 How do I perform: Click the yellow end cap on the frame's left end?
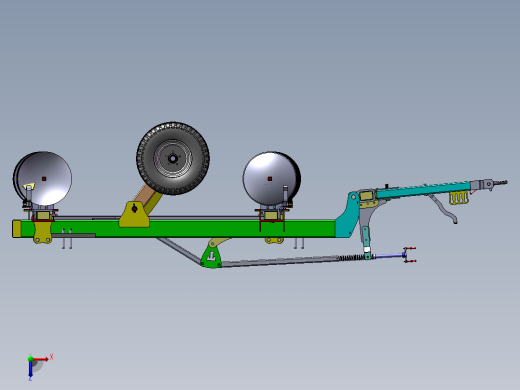(17, 229)
